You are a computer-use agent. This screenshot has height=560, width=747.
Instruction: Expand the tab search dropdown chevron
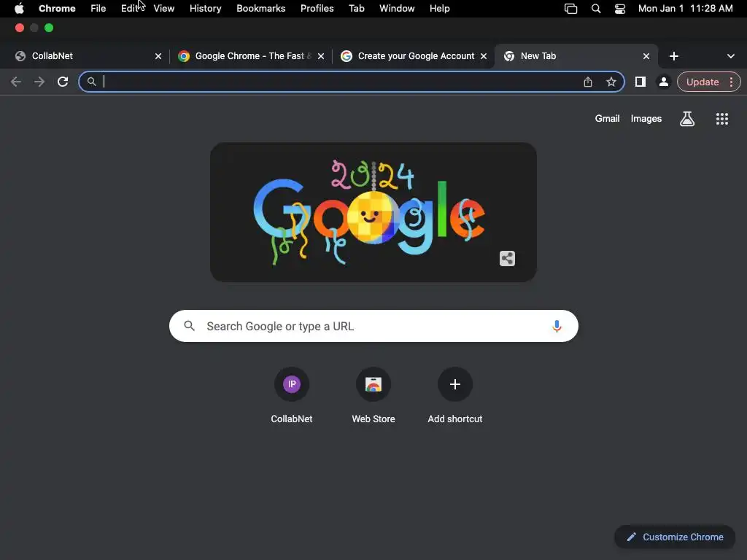pyautogui.click(x=730, y=56)
